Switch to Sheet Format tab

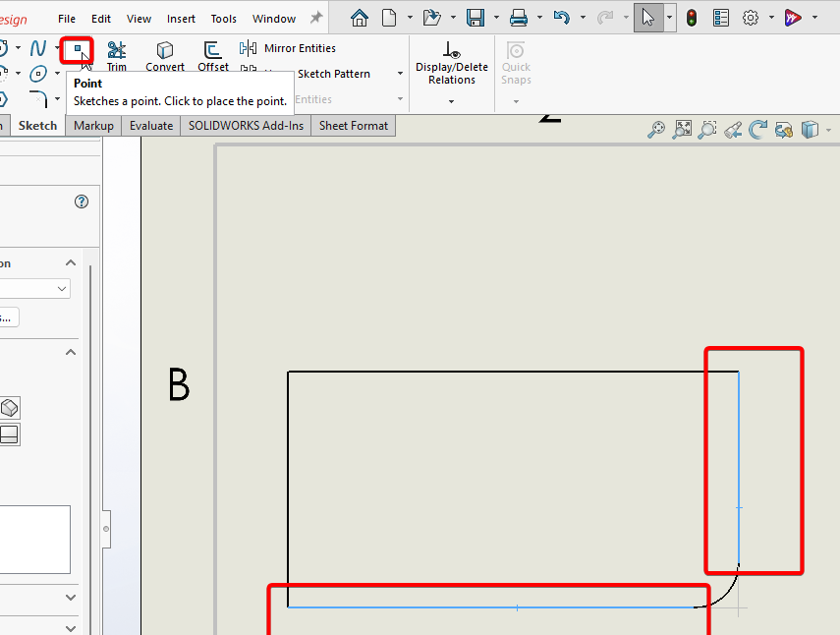pos(354,126)
